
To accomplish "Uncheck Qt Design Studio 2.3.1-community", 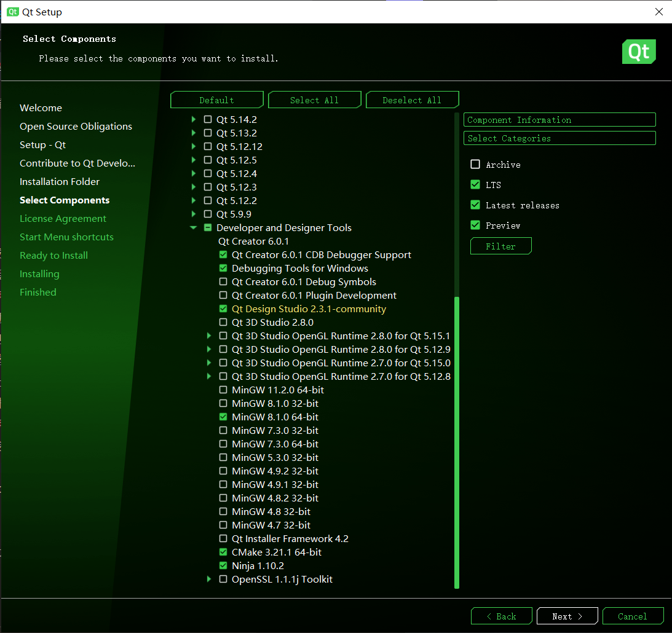I will pos(223,309).
